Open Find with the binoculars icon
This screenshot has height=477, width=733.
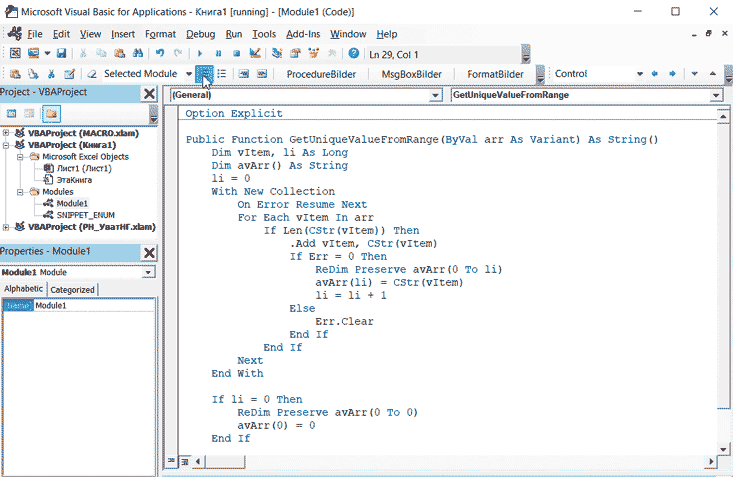point(137,53)
